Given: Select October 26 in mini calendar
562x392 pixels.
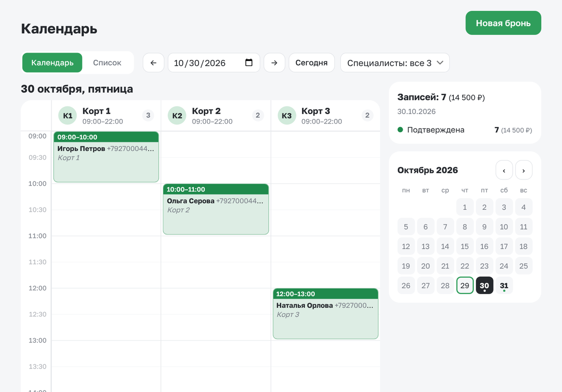Looking at the screenshot, I should coord(406,286).
